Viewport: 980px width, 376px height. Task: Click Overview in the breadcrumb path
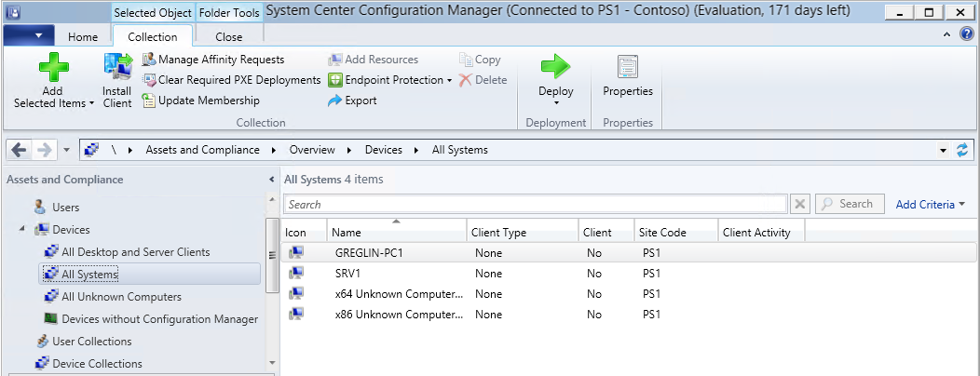coord(312,150)
